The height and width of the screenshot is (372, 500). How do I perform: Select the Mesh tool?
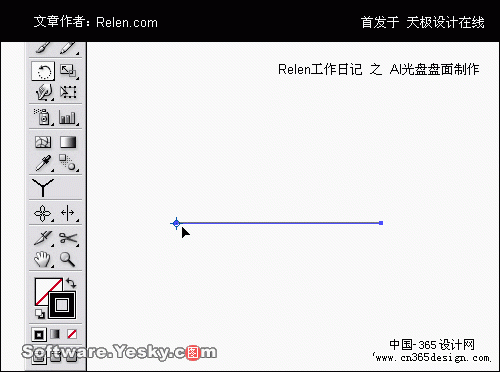click(43, 142)
